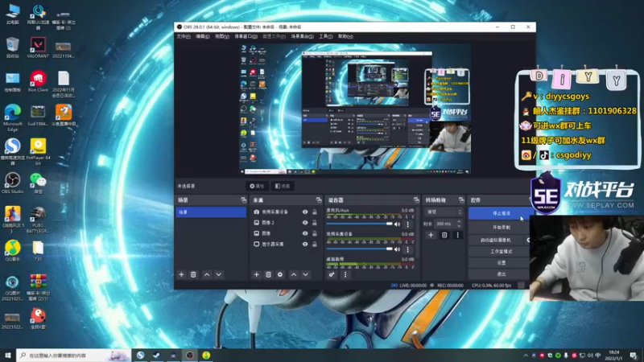Remove selected source with trash icon
This screenshot has height=362, width=644.
click(268, 274)
